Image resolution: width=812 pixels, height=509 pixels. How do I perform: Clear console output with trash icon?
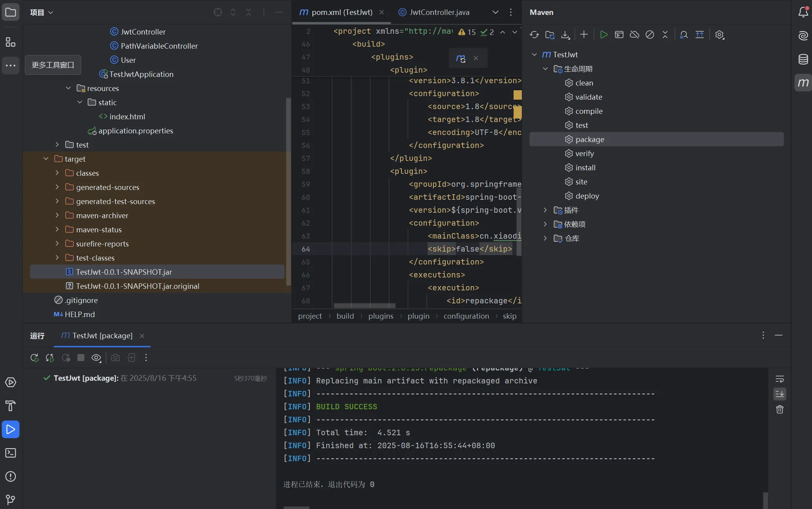point(779,409)
